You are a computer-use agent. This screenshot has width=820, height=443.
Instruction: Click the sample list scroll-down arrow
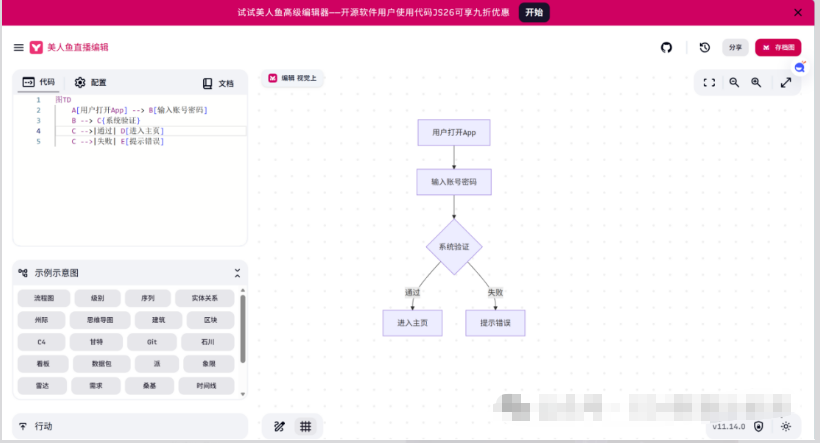tap(243, 394)
